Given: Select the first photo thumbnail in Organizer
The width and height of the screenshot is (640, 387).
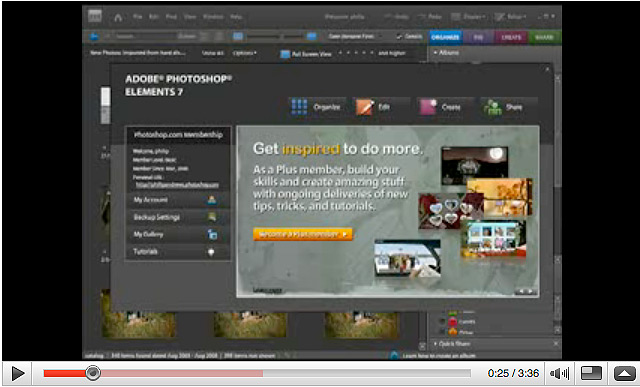Looking at the screenshot, I should (138, 325).
